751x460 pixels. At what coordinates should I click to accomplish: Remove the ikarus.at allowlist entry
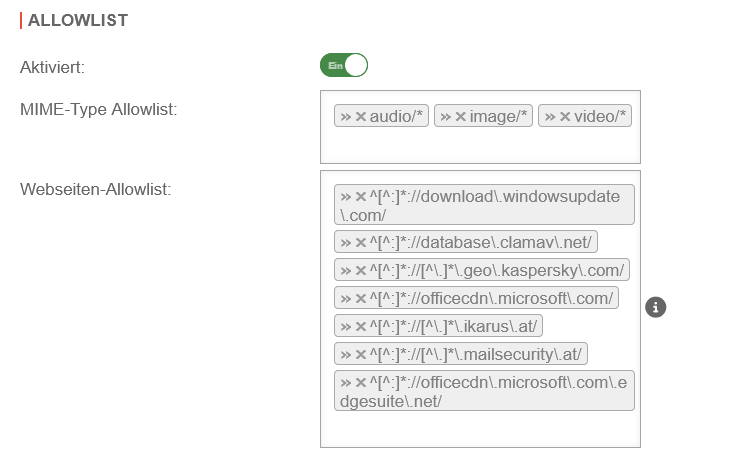361,326
